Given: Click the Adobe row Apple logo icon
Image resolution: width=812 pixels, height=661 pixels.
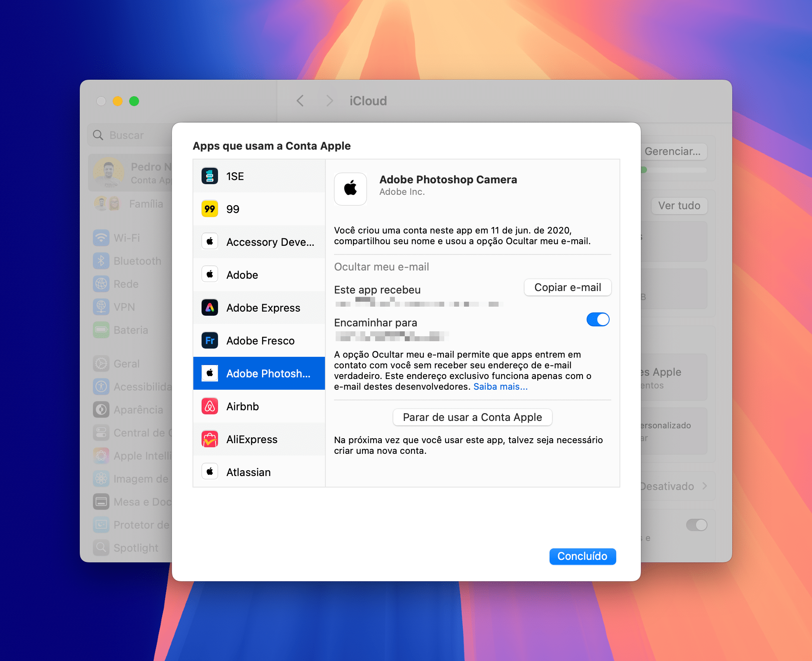Looking at the screenshot, I should click(210, 275).
